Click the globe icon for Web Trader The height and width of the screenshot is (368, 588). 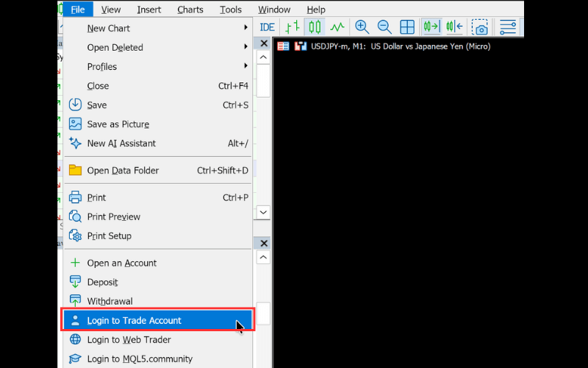click(75, 339)
